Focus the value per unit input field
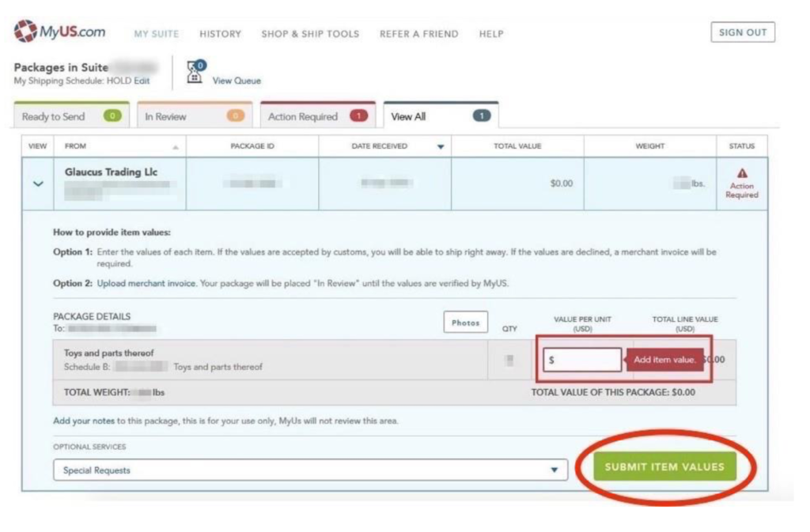 point(582,360)
